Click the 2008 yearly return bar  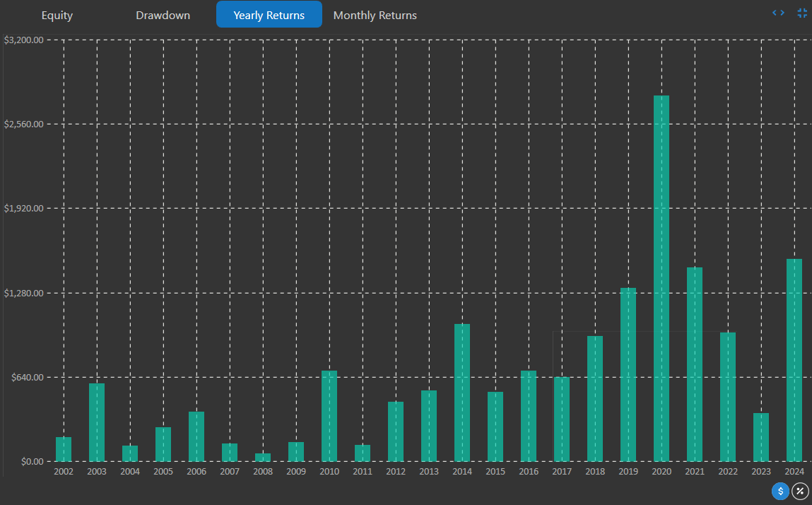[263, 458]
